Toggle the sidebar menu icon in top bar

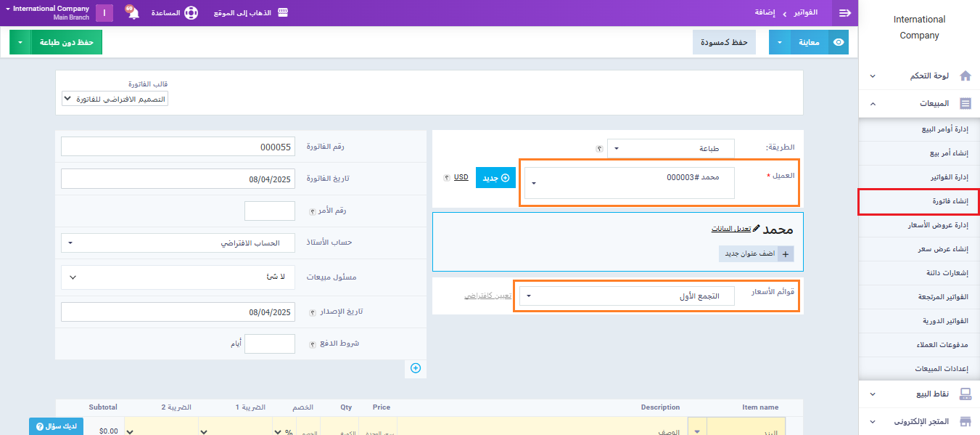pyautogui.click(x=844, y=13)
